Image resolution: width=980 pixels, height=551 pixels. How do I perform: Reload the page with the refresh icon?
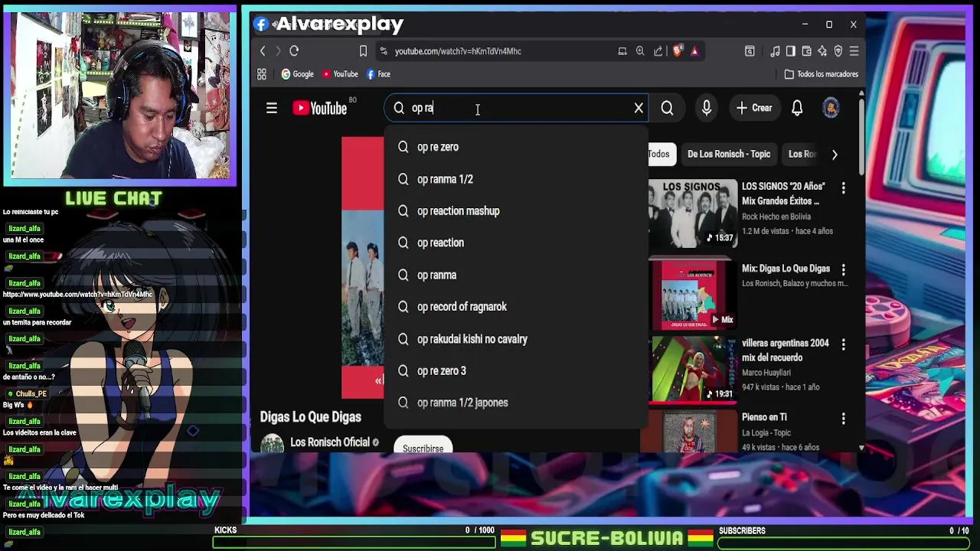294,51
